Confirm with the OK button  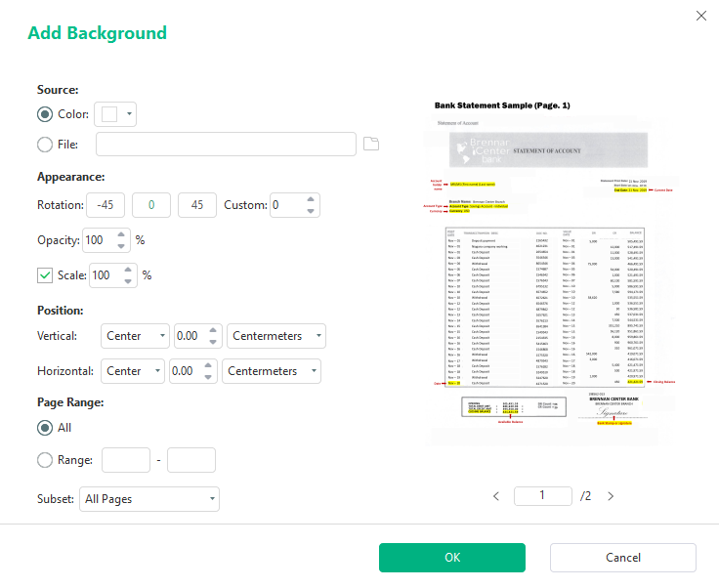(x=452, y=558)
